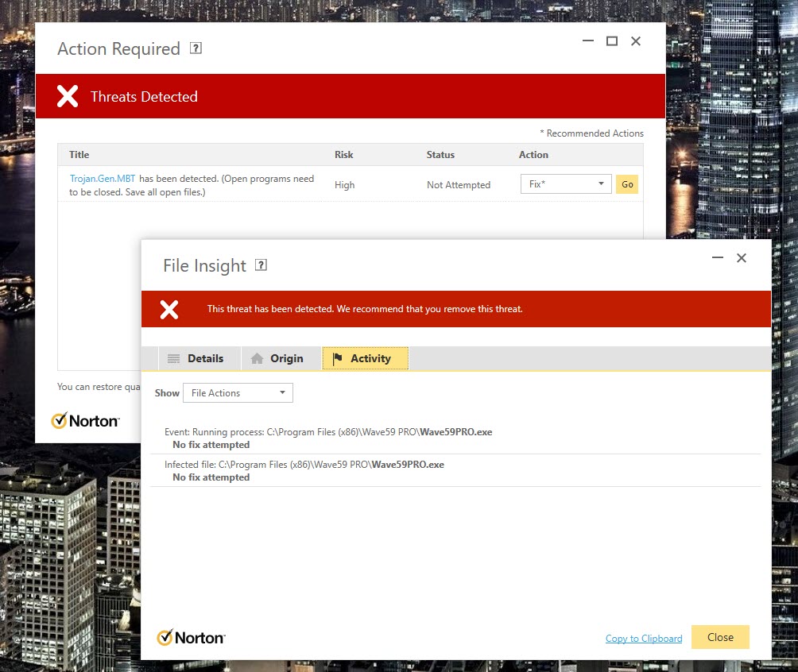Click the Close button in File Insight
The image size is (798, 672).
720,637
